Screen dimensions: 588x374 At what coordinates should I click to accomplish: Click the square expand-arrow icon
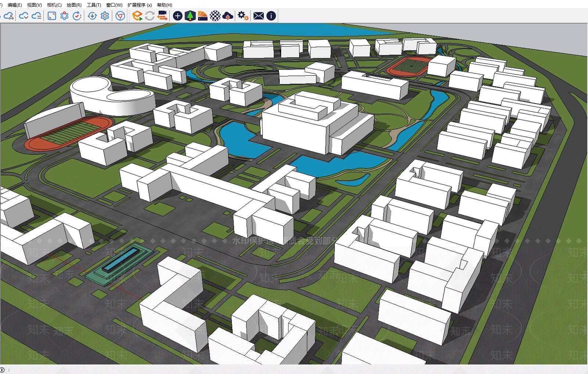click(x=52, y=16)
